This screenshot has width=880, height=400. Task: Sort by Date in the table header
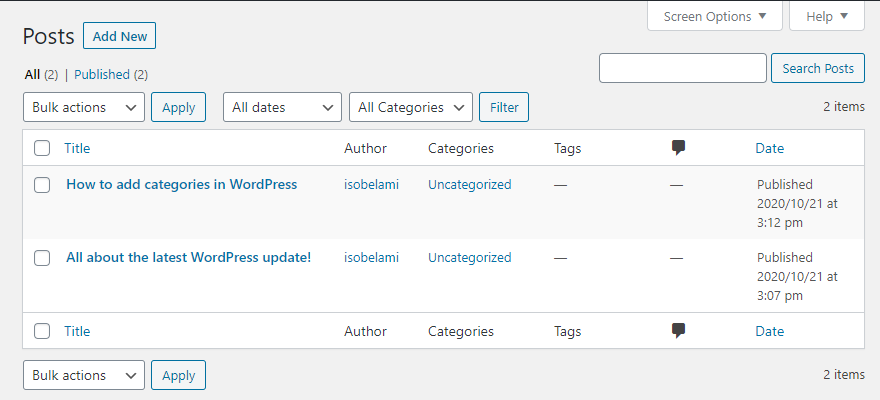coord(769,148)
